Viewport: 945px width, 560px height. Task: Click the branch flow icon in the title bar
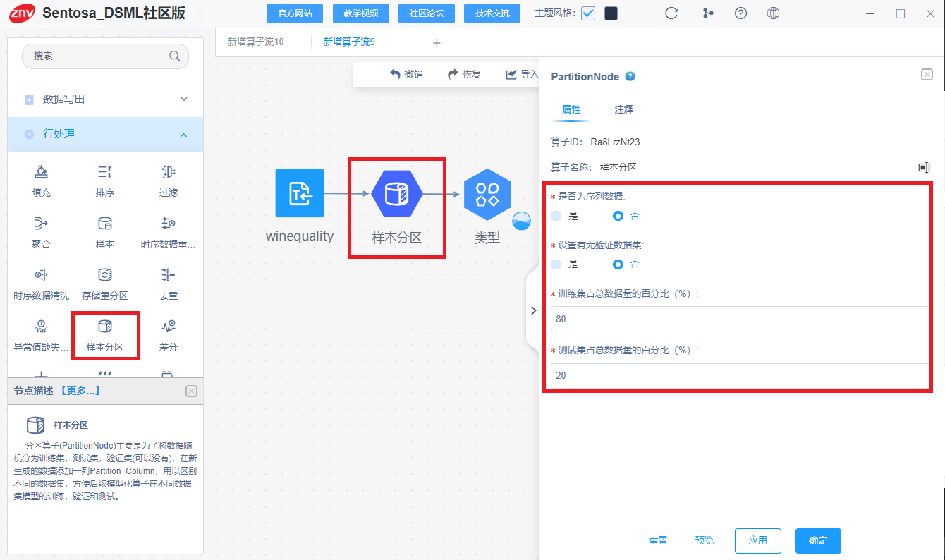[708, 13]
